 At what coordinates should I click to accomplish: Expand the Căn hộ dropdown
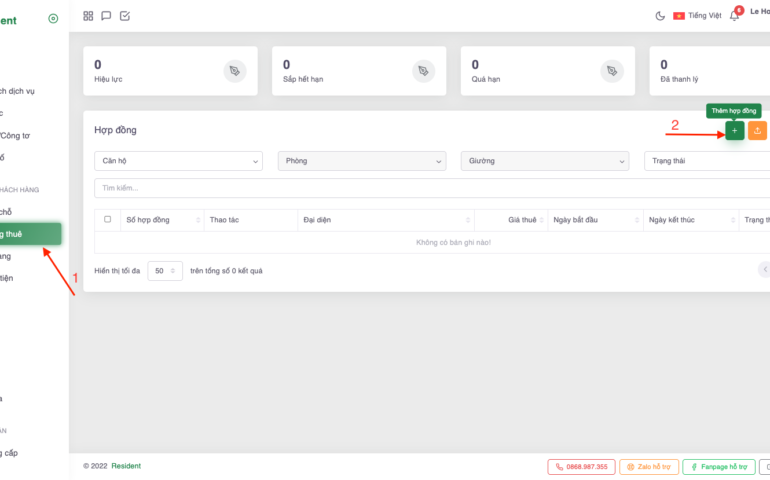point(178,161)
